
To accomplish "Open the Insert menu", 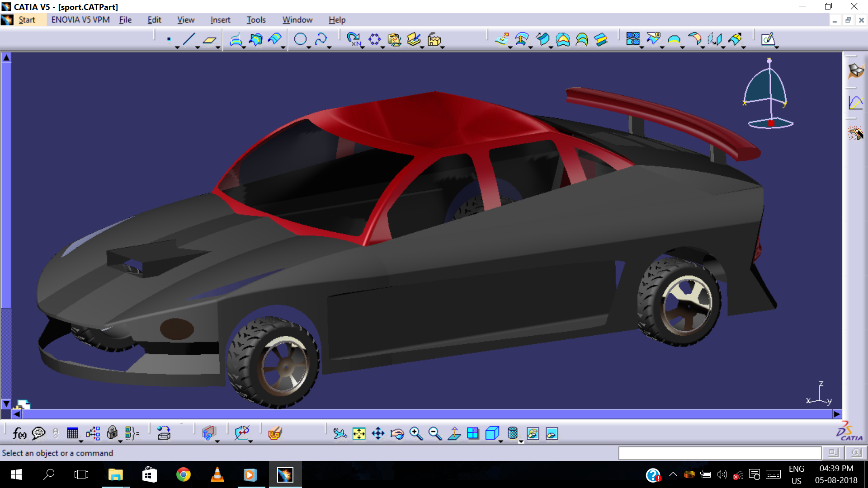I will [x=220, y=20].
